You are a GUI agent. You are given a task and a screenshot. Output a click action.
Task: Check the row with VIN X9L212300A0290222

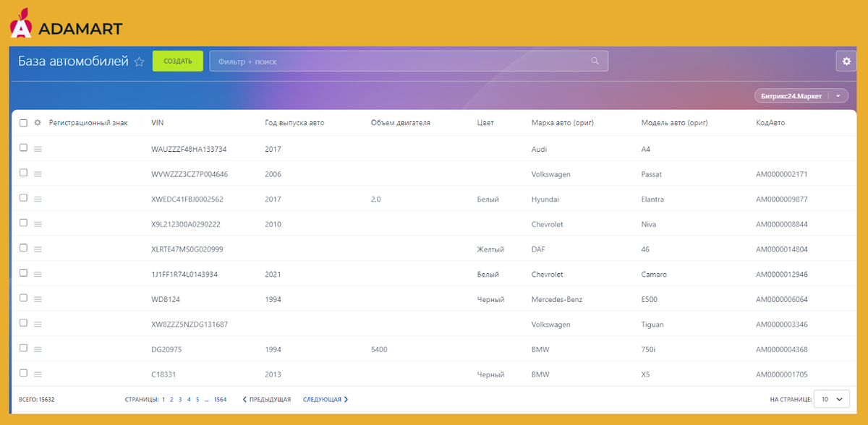(23, 223)
